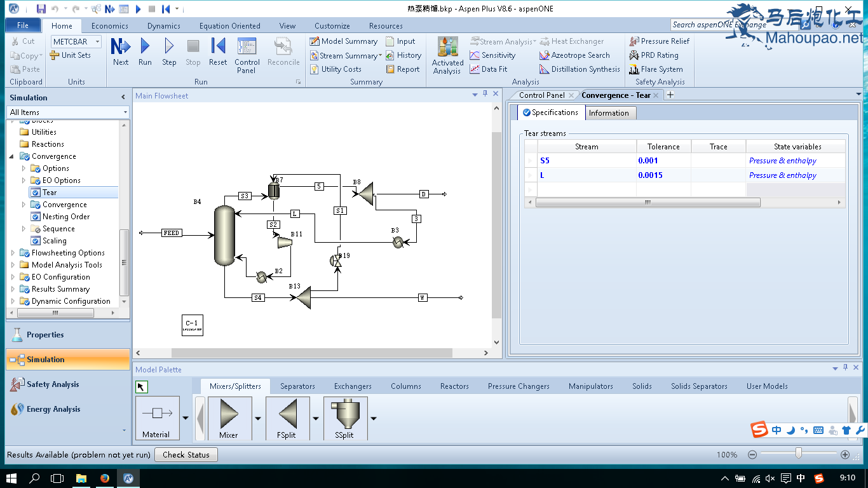Screen dimensions: 868x488
Task: Open the Report viewer
Action: 403,69
